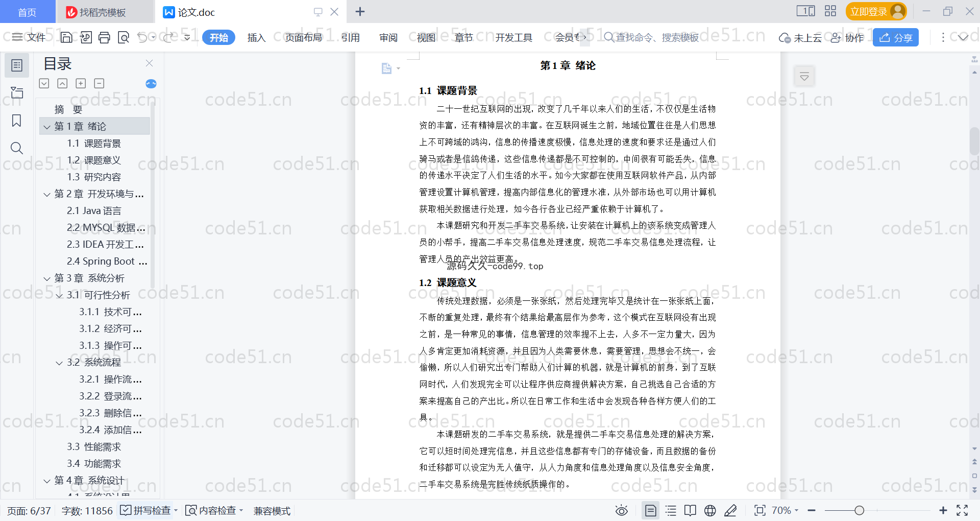Collapse the 第1章 绪论 tree node

47,127
